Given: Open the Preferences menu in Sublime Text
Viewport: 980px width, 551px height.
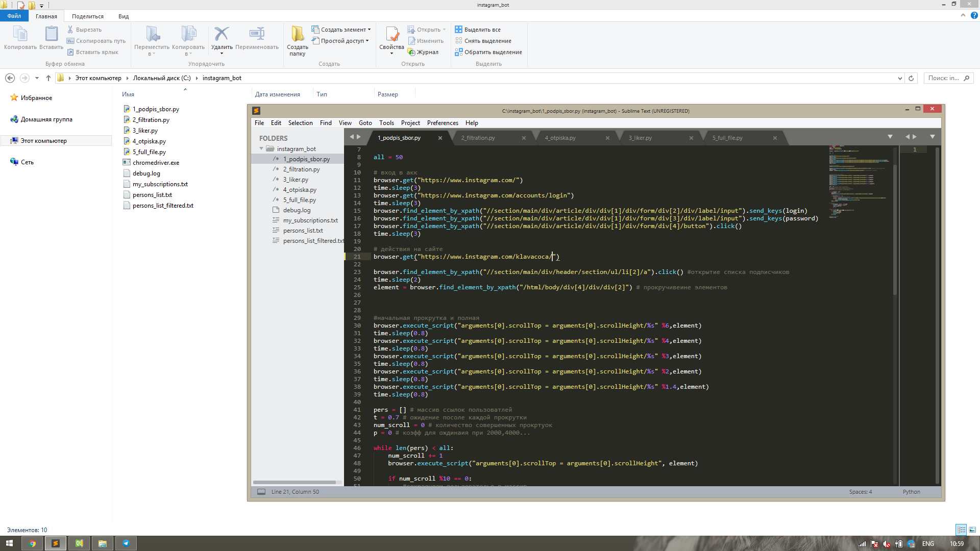Looking at the screenshot, I should pyautogui.click(x=442, y=123).
